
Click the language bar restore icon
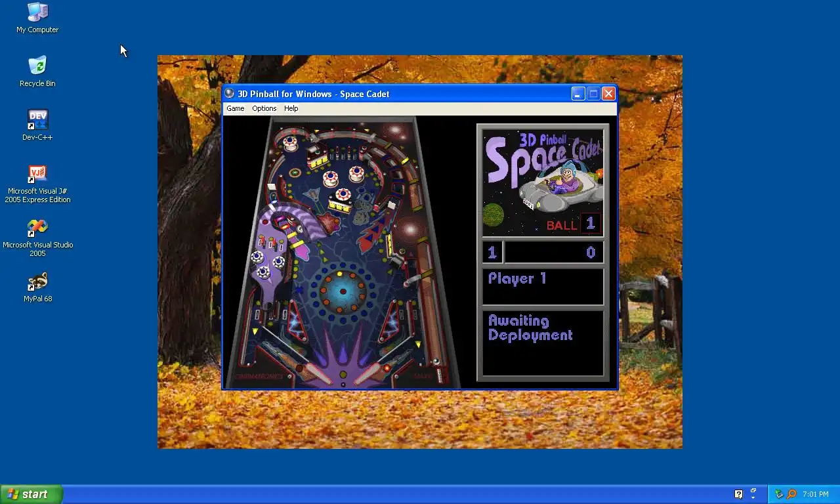tap(753, 490)
